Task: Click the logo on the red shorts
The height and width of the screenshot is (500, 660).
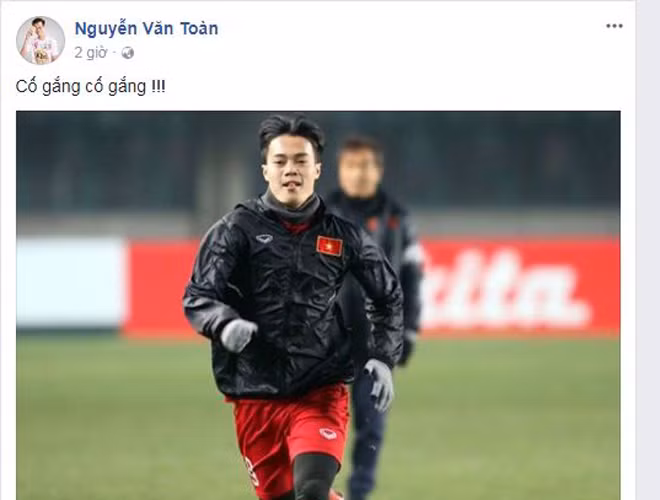Action: 328,434
